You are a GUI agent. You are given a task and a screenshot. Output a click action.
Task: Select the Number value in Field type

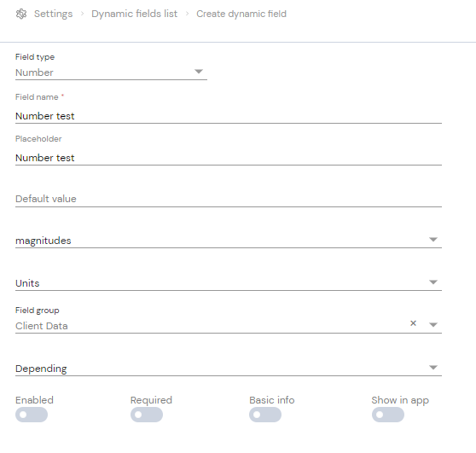click(34, 73)
